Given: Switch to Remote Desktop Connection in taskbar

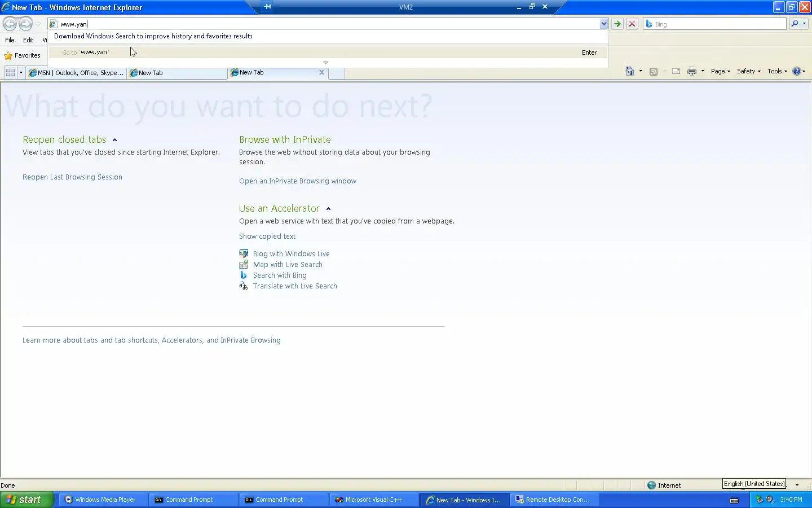Looking at the screenshot, I should click(554, 500).
